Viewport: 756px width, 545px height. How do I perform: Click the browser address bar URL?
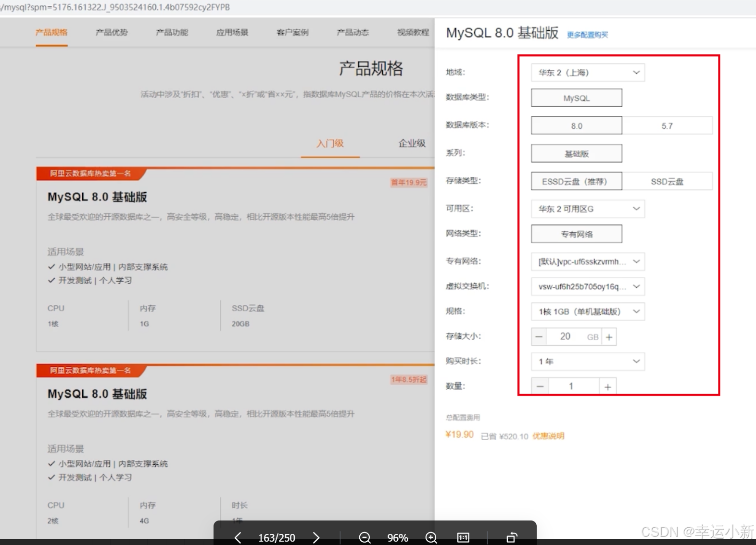coord(115,7)
